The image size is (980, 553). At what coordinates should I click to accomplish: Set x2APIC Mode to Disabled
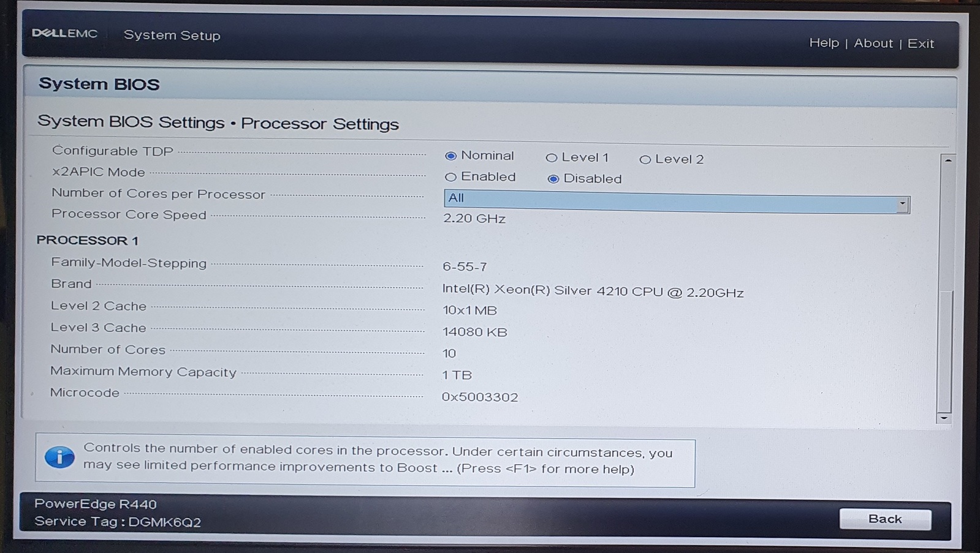[553, 179]
